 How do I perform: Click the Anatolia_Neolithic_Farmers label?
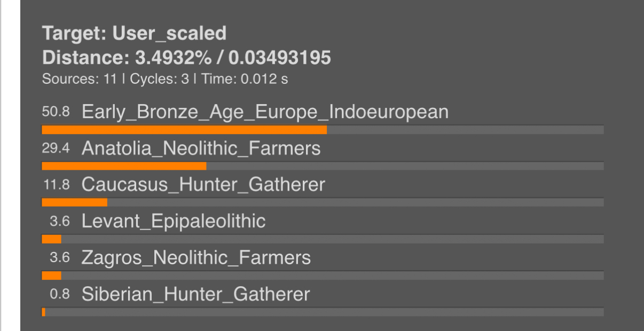pos(201,148)
